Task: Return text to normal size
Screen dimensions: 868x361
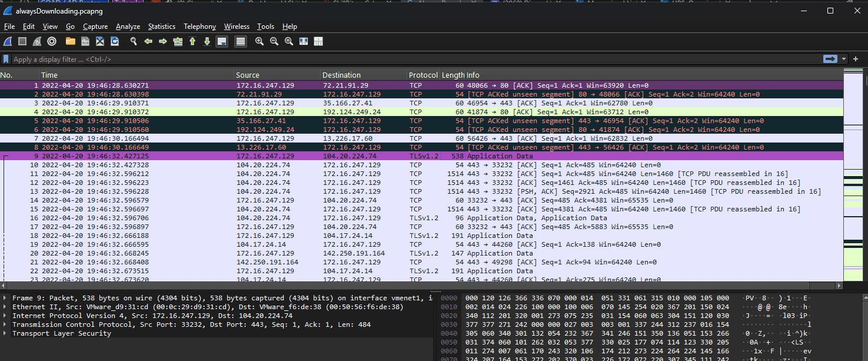Action: [x=289, y=41]
